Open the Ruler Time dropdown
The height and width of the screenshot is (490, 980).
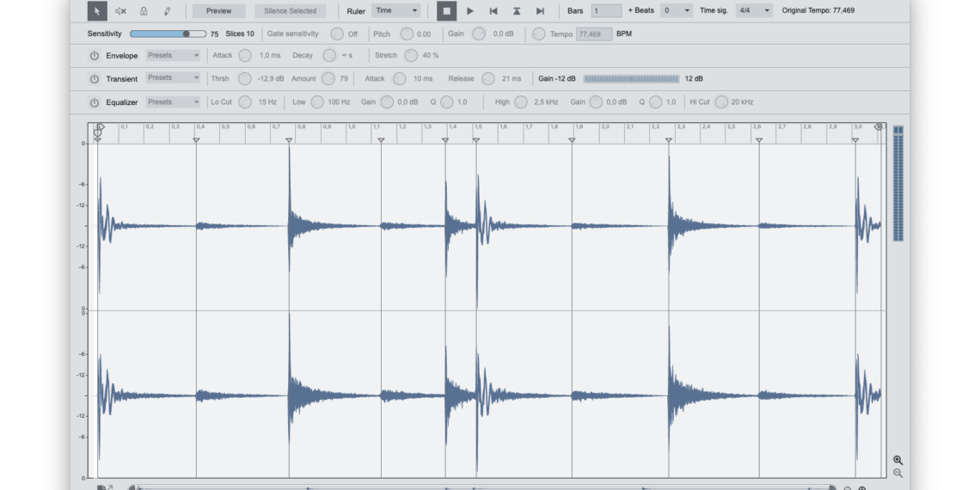396,11
